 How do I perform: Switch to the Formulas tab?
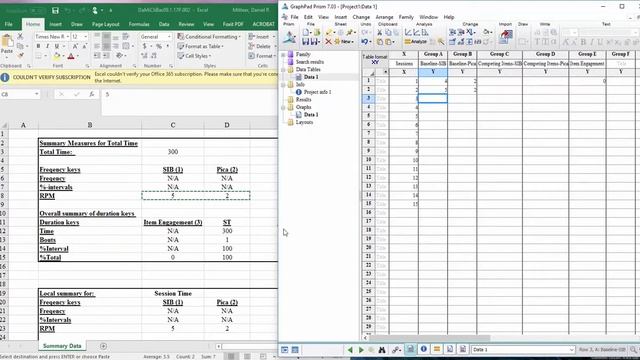pos(139,24)
